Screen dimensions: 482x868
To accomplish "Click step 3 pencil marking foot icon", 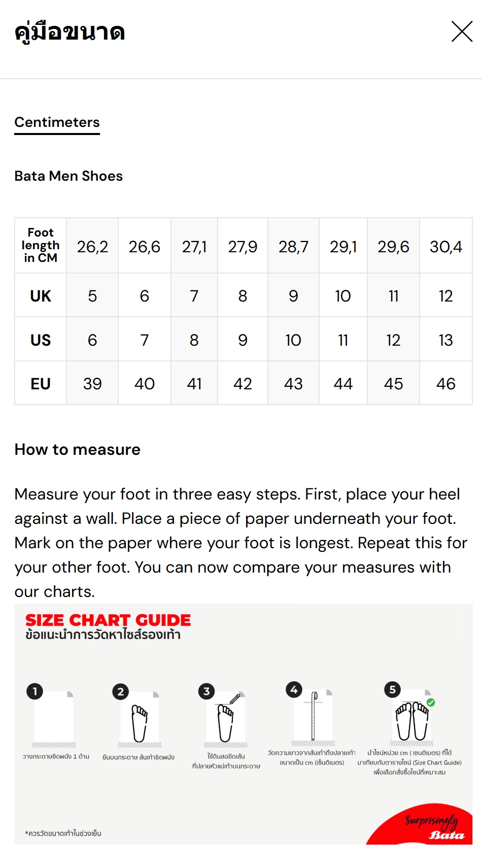I will click(x=226, y=717).
